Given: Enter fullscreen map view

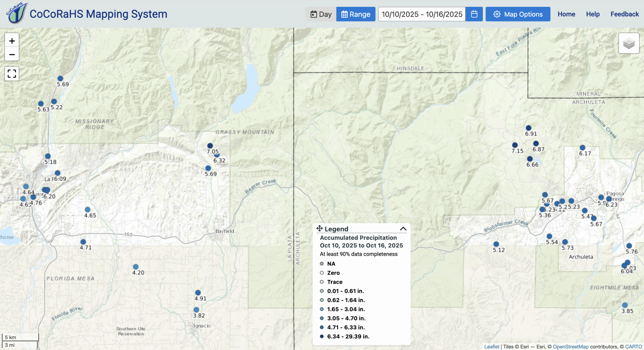Looking at the screenshot, I should (12, 74).
